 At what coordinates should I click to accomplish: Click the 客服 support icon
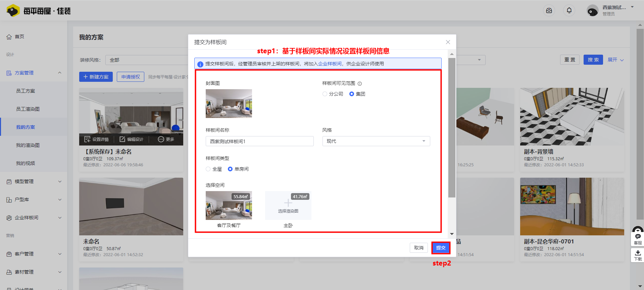click(x=638, y=239)
